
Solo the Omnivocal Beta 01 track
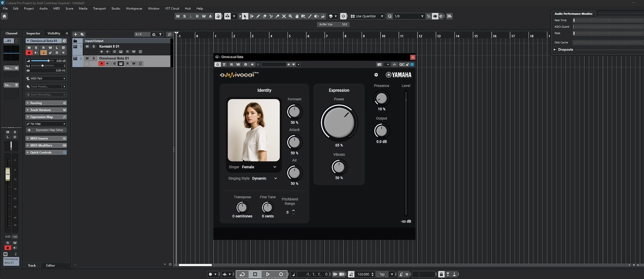pyautogui.click(x=94, y=58)
